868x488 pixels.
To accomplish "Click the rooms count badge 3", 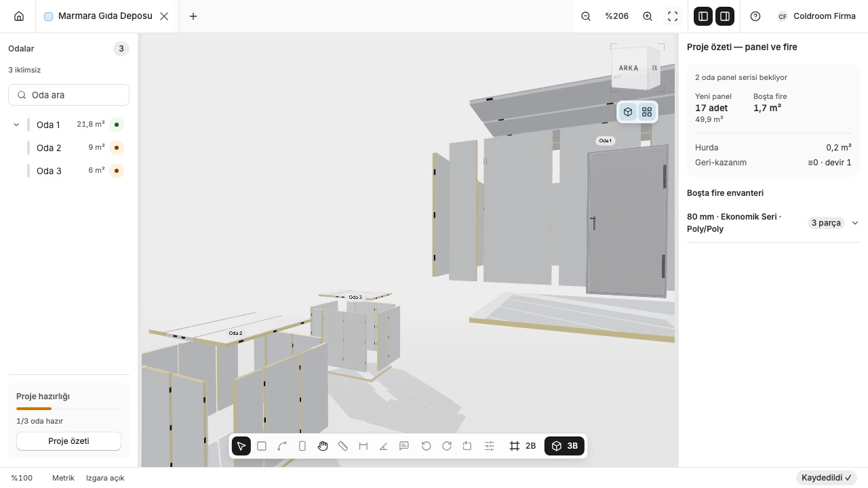I will (x=121, y=49).
